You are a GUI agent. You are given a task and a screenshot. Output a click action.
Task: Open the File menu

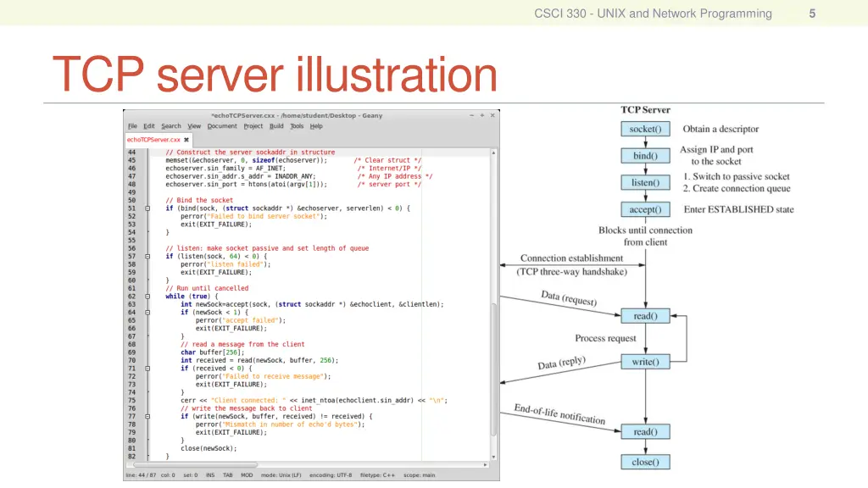132,126
